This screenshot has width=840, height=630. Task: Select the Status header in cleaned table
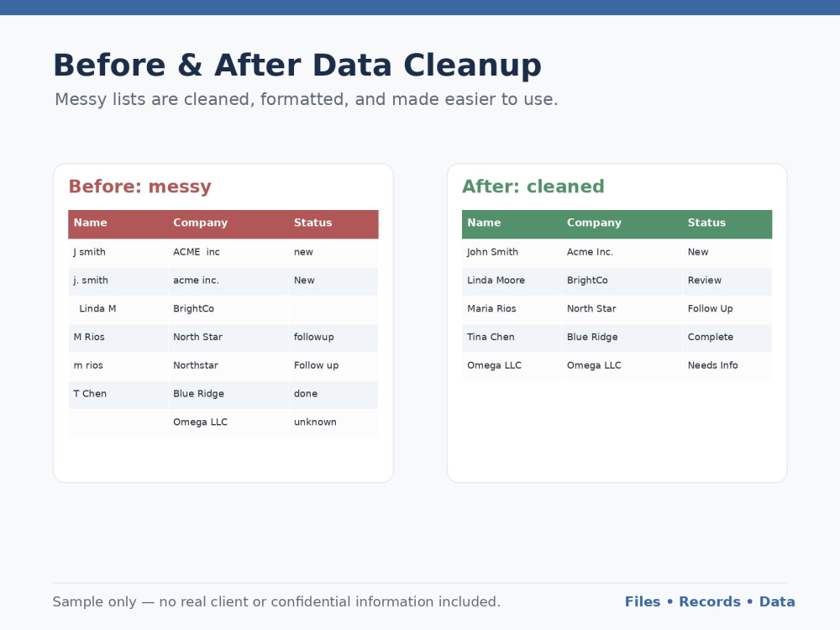727,223
